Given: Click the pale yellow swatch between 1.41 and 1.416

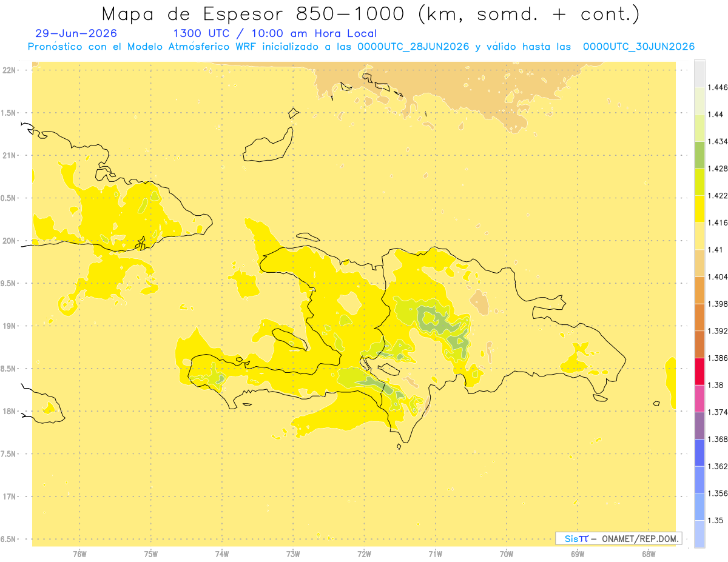Looking at the screenshot, I should (699, 236).
